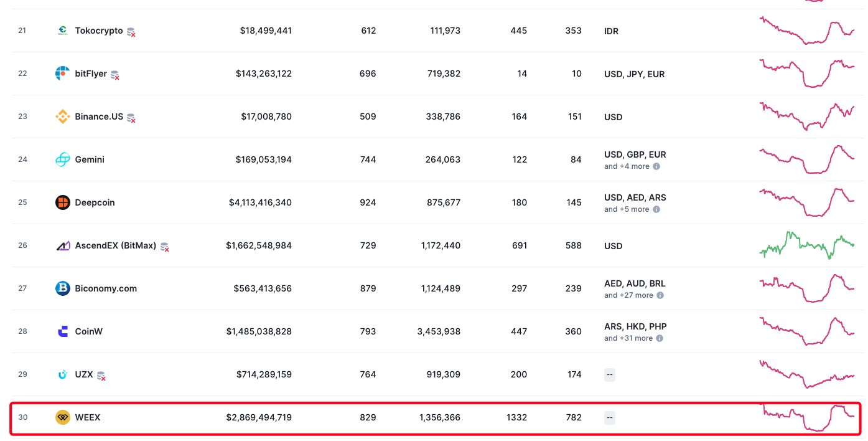Click the Deepcoin logo icon
Viewport: 868px width, 441px height.
tap(62, 202)
